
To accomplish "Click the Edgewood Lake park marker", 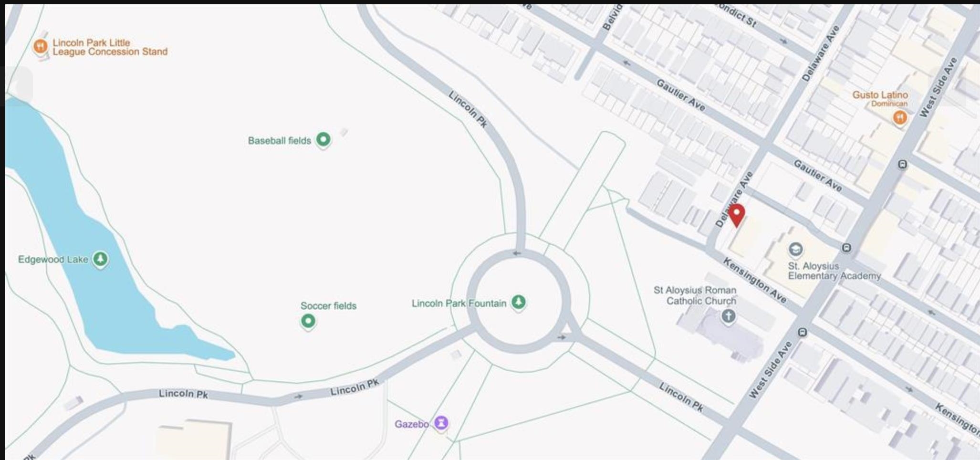I will 100,259.
